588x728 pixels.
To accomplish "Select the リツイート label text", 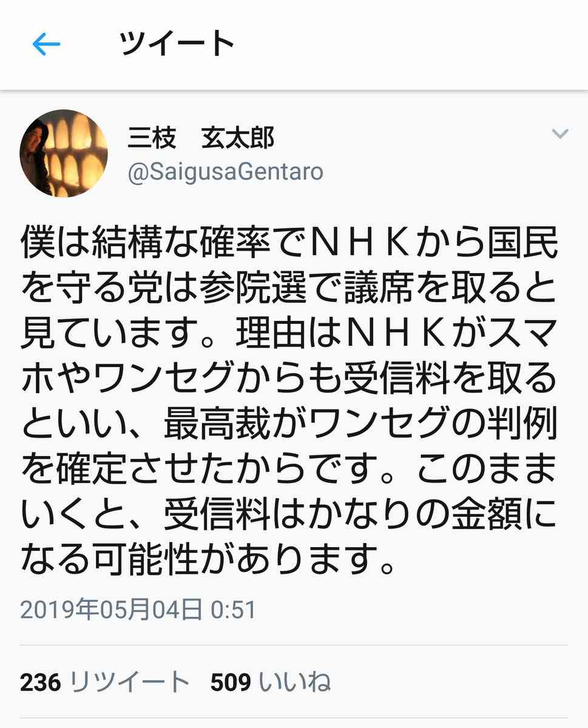I will tap(130, 683).
